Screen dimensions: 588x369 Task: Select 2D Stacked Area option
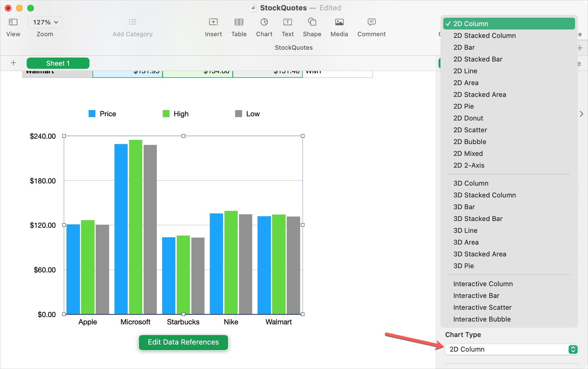509,94
